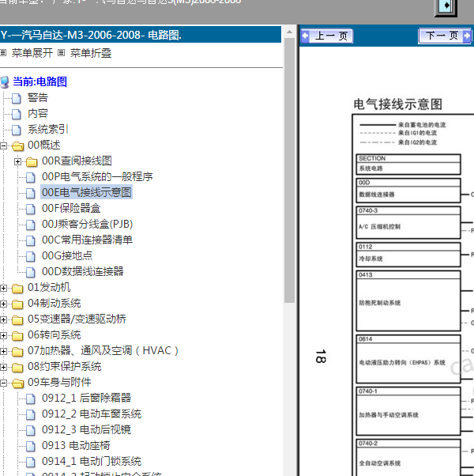Open 0913 电动座椅
The image size is (474, 476).
[76, 445]
